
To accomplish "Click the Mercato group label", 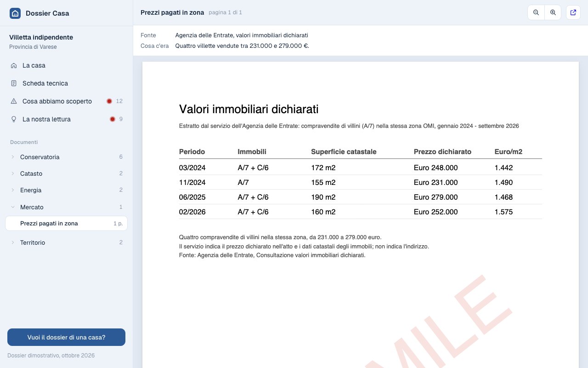I will [x=32, y=207].
